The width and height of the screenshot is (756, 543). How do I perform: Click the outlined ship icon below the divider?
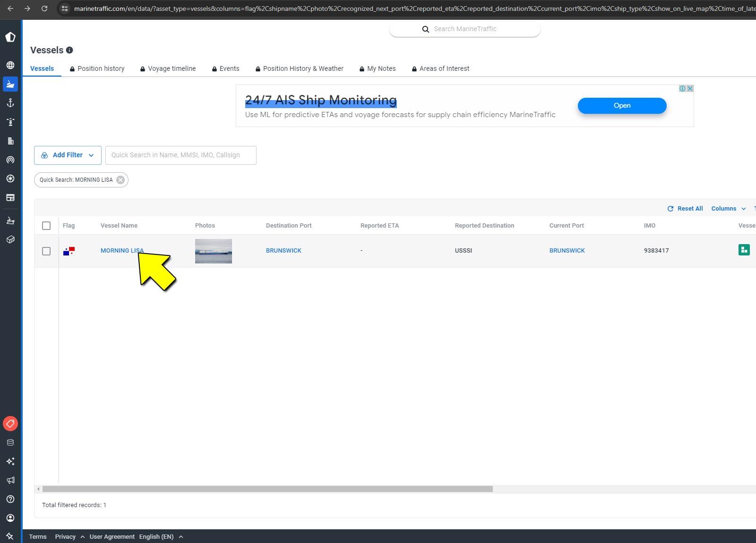(10, 221)
